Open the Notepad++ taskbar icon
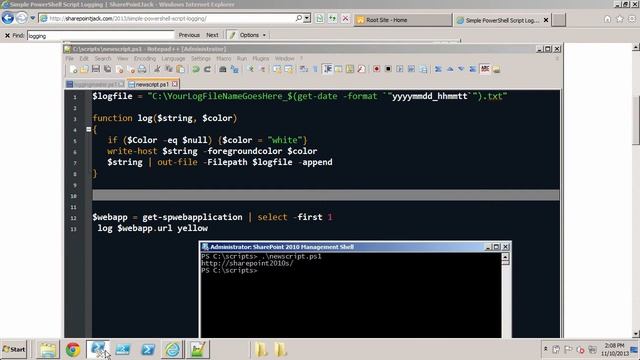 click(x=198, y=350)
